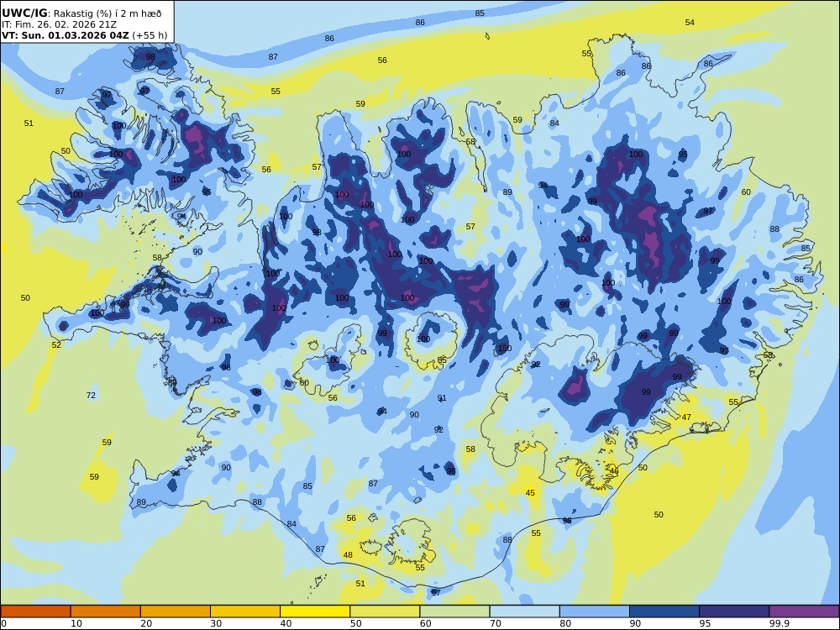Click the initial time line 'IT: Fim. 26. 02. 2026 21Z'
Screen dimensions: 840x630
59,24
